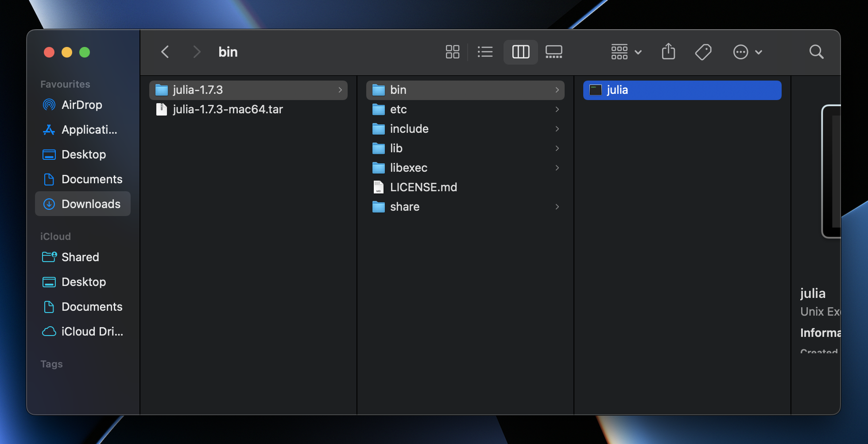Open Applications in the sidebar
The width and height of the screenshot is (868, 444).
coord(82,130)
